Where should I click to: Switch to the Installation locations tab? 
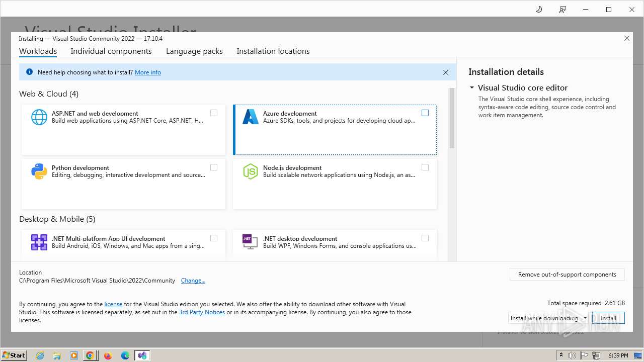[273, 51]
